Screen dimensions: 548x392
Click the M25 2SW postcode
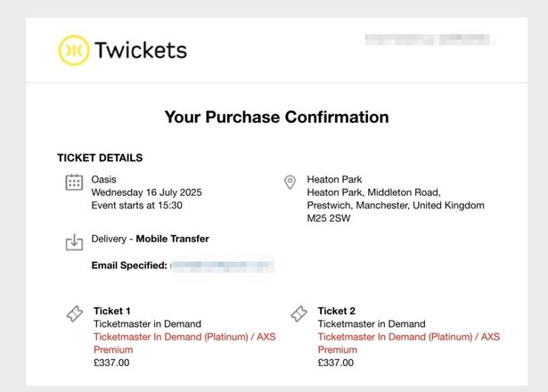tap(331, 218)
